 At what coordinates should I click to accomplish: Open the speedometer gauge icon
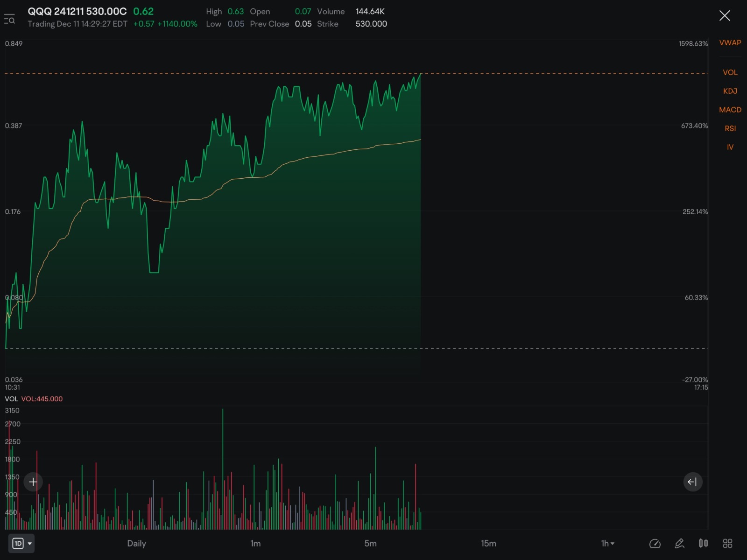pyautogui.click(x=655, y=543)
